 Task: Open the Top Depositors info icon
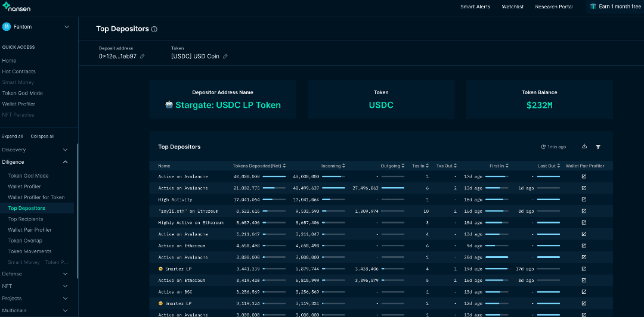(x=154, y=29)
